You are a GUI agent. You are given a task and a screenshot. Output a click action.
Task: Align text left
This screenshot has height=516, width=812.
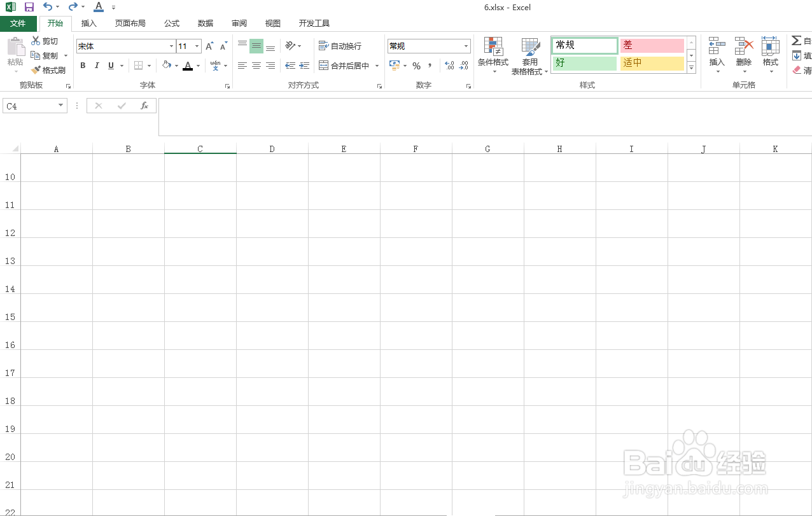coord(242,66)
